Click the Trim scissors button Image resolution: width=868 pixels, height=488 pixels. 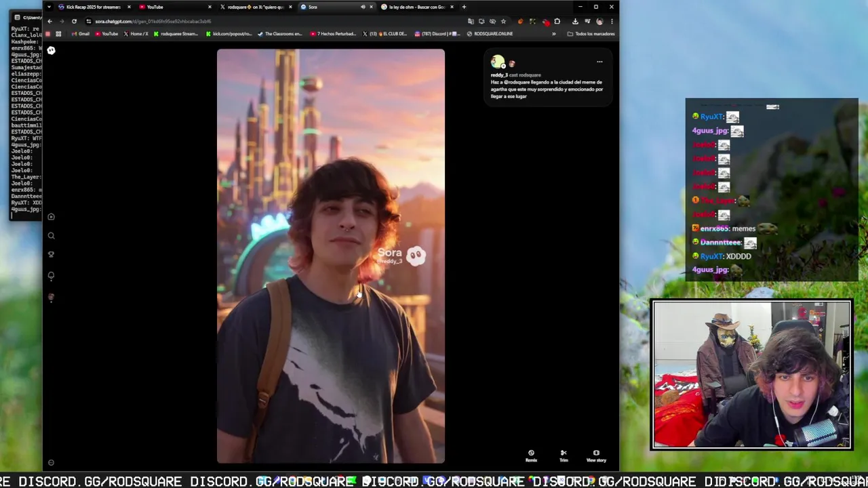pos(564,456)
